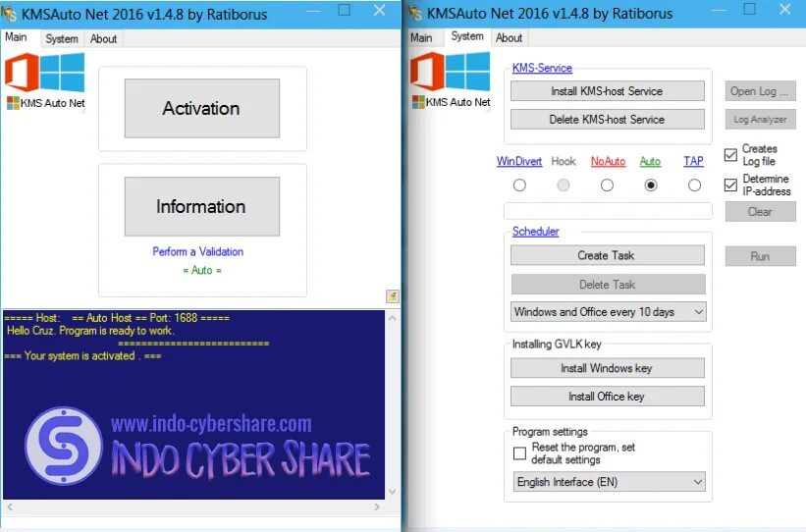This screenshot has width=806, height=532.
Task: Click the green Auto label link
Action: [x=650, y=161]
